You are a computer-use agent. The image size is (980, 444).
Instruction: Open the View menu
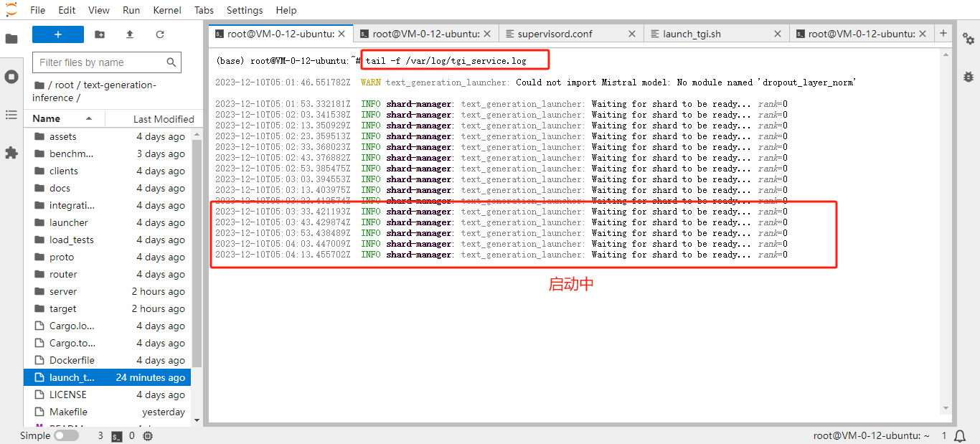(99, 10)
